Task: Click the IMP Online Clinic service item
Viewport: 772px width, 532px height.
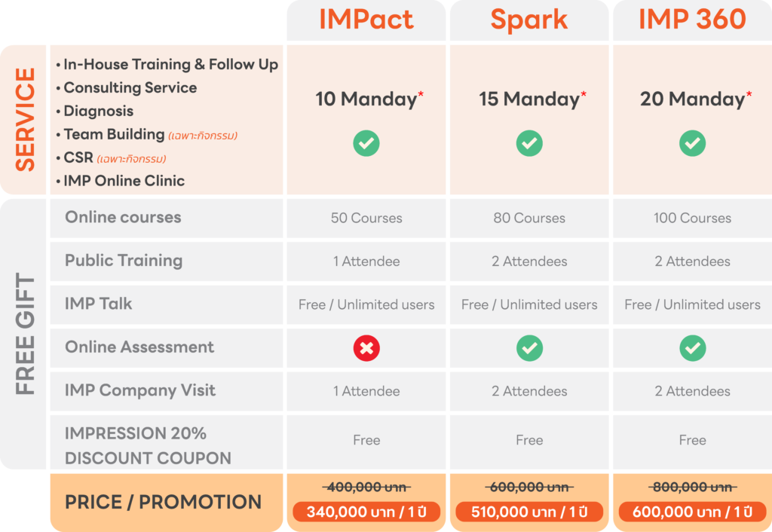Action: pyautogui.click(x=124, y=181)
